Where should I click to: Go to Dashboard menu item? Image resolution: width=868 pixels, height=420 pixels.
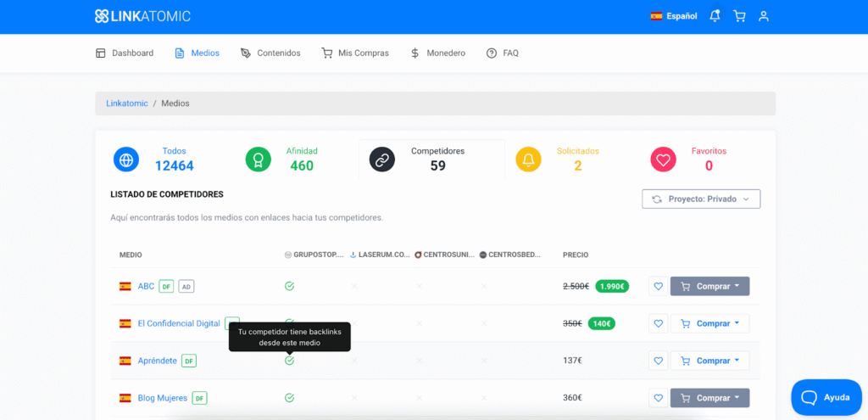(125, 53)
